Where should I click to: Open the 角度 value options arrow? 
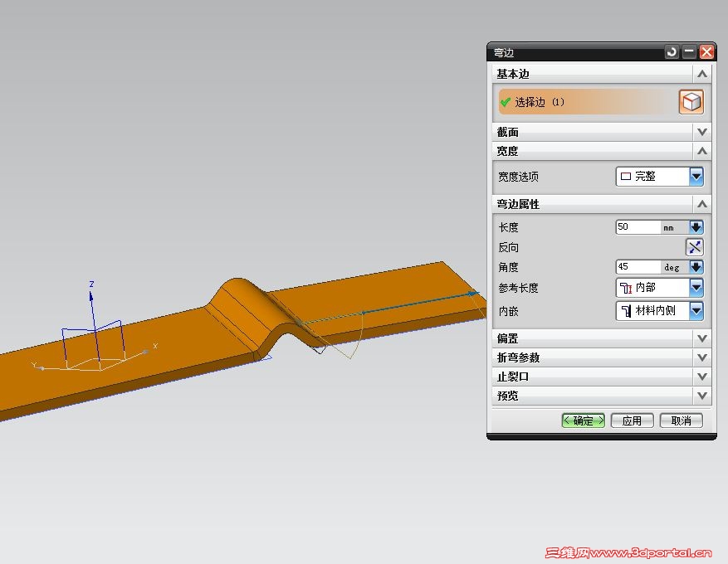(696, 267)
